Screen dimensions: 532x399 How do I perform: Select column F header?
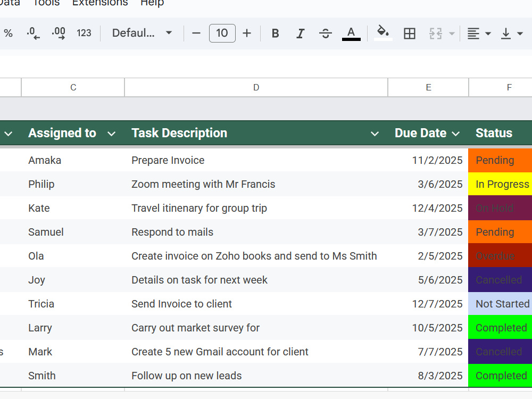point(501,88)
